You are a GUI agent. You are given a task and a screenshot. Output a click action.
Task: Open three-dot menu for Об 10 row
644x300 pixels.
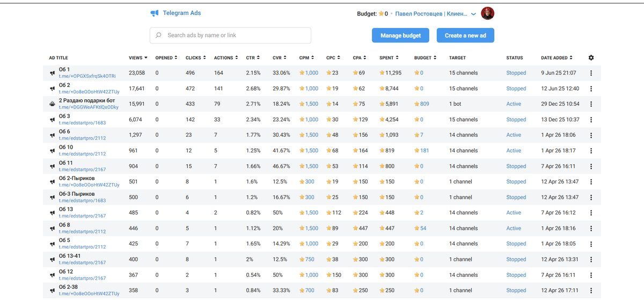point(591,151)
